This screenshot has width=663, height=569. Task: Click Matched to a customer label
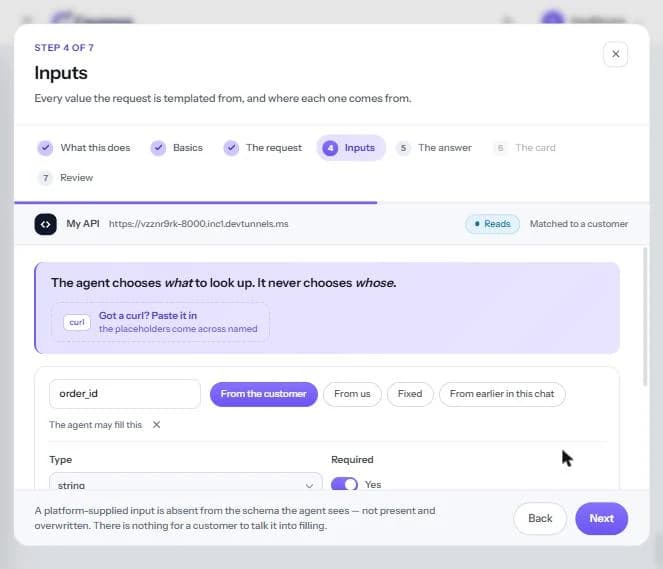(579, 224)
